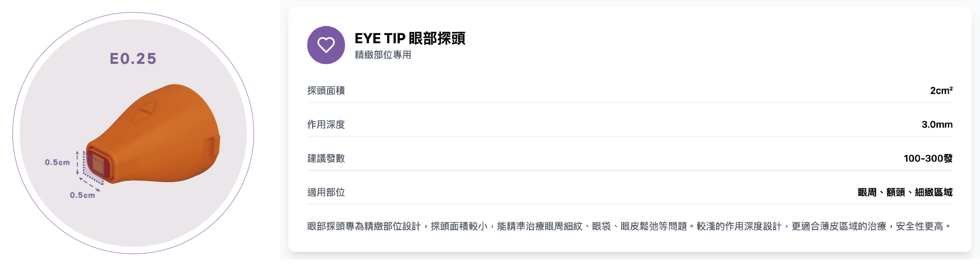
Task: Click the red square tip surface on the probe
Action: click(96, 165)
